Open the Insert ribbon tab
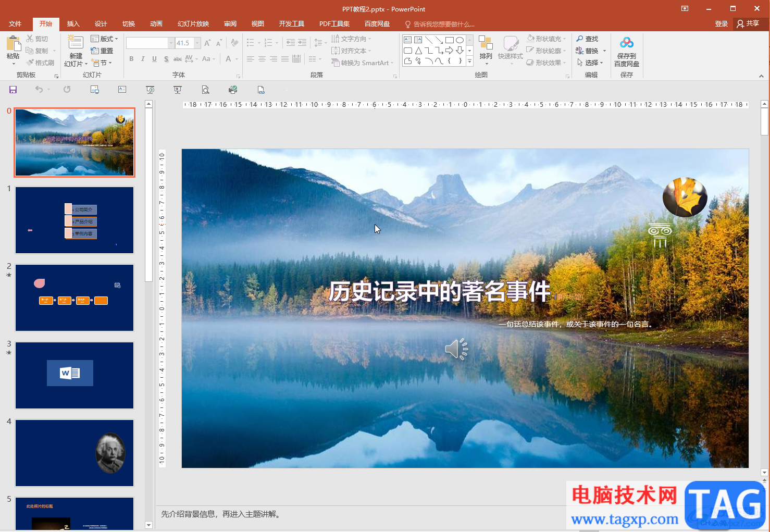 pos(73,24)
